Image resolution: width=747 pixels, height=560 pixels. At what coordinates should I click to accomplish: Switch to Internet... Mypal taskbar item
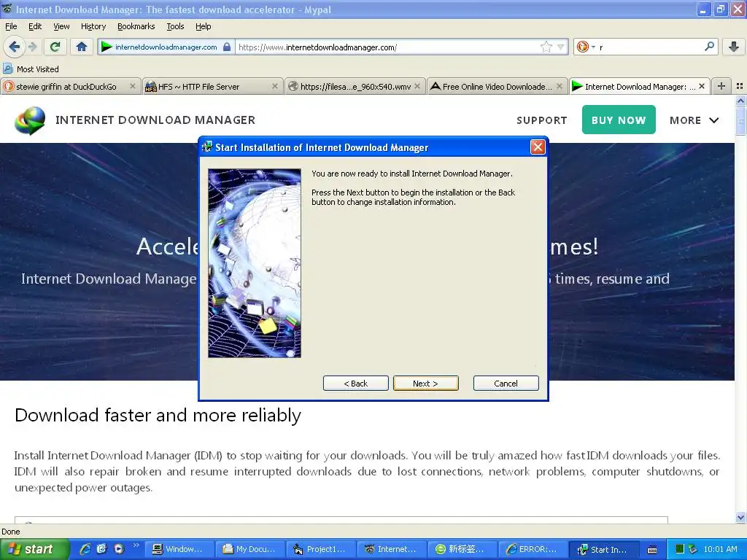click(x=391, y=550)
